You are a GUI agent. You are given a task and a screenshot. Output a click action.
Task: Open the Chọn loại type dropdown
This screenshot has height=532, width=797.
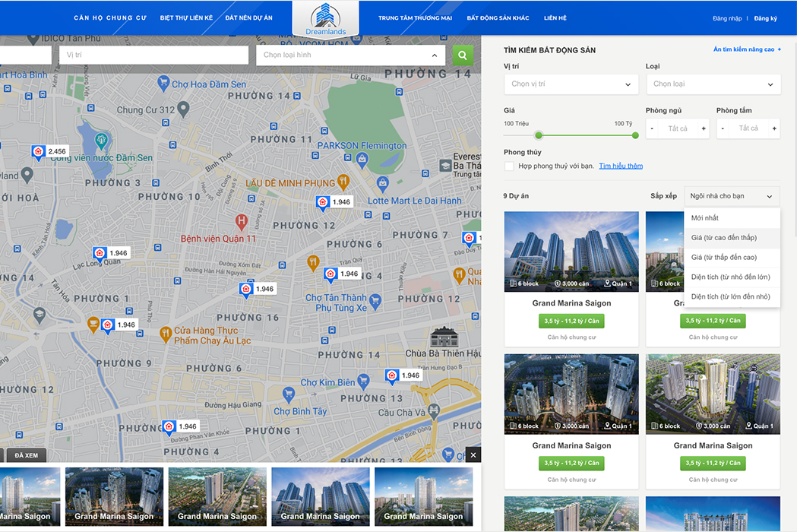[713, 84]
